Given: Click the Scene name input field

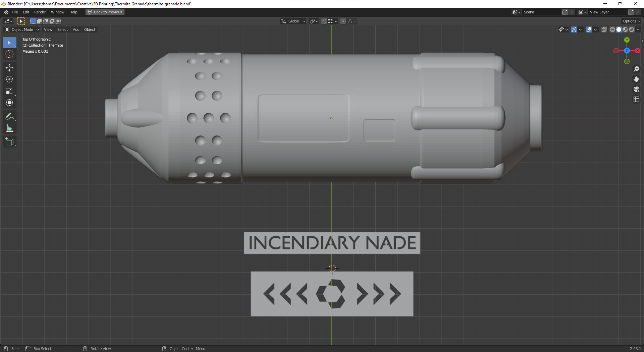Looking at the screenshot, I should (542, 12).
